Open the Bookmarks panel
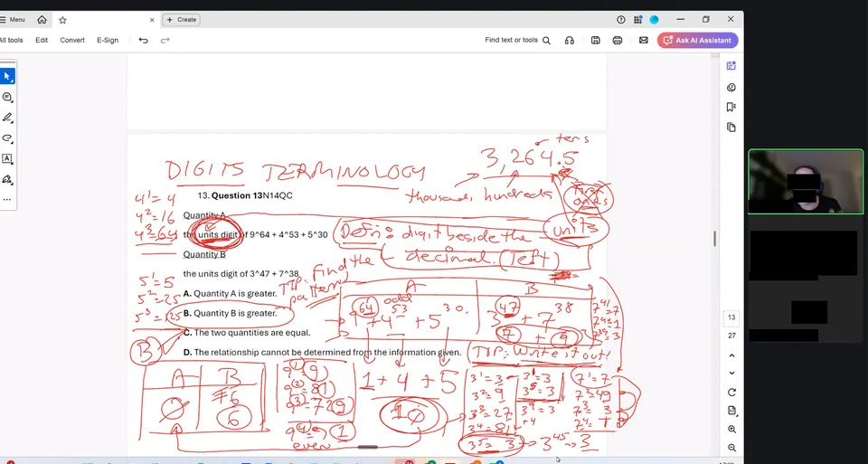This screenshot has width=868, height=464. tap(731, 107)
